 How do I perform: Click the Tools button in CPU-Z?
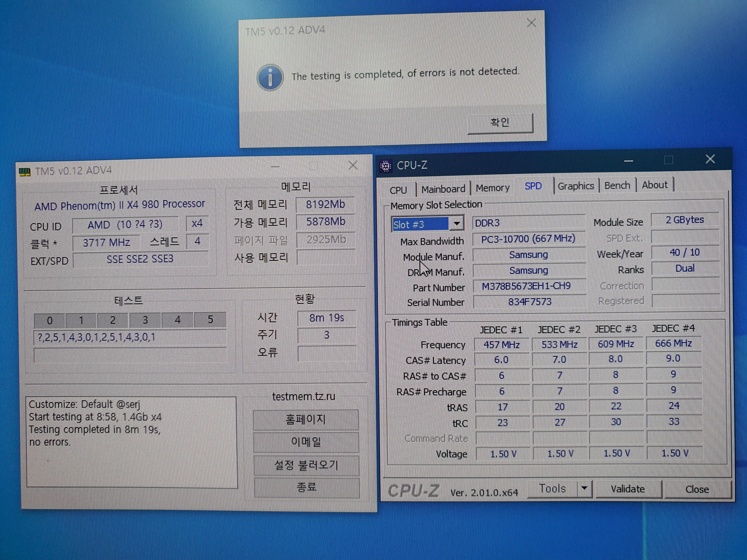coord(552,489)
